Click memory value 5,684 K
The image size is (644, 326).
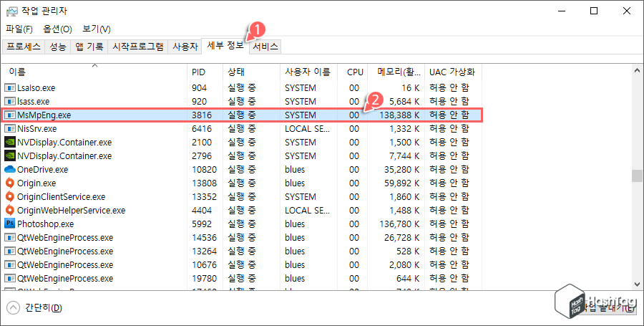point(404,101)
